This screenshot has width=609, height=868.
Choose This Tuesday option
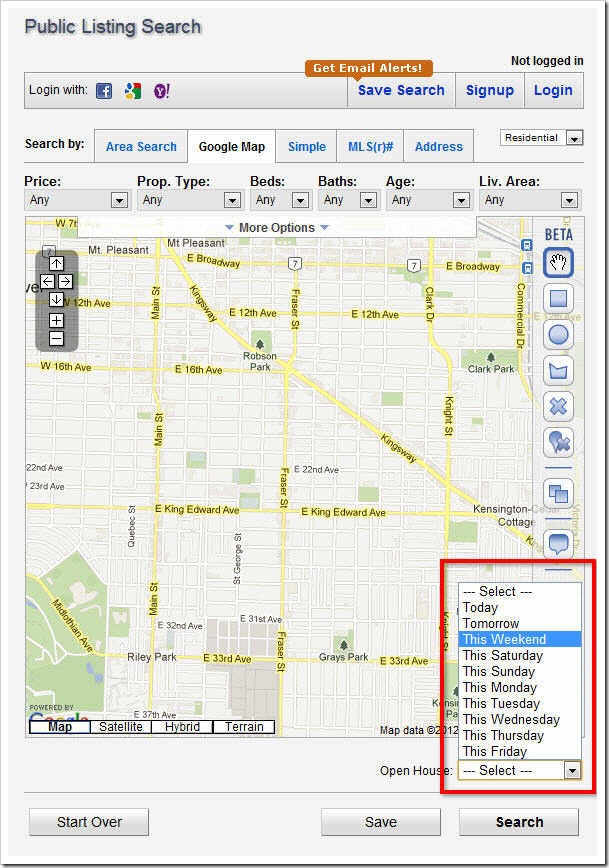tap(520, 704)
